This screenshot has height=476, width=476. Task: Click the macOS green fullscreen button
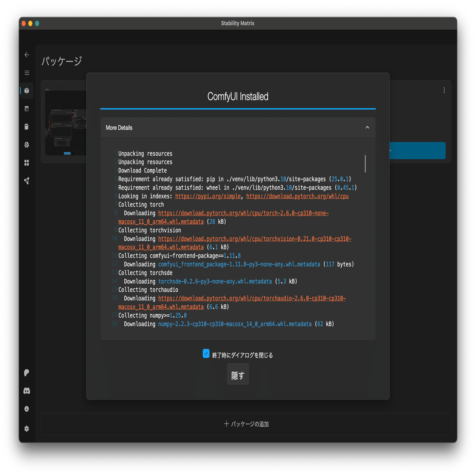[37, 23]
